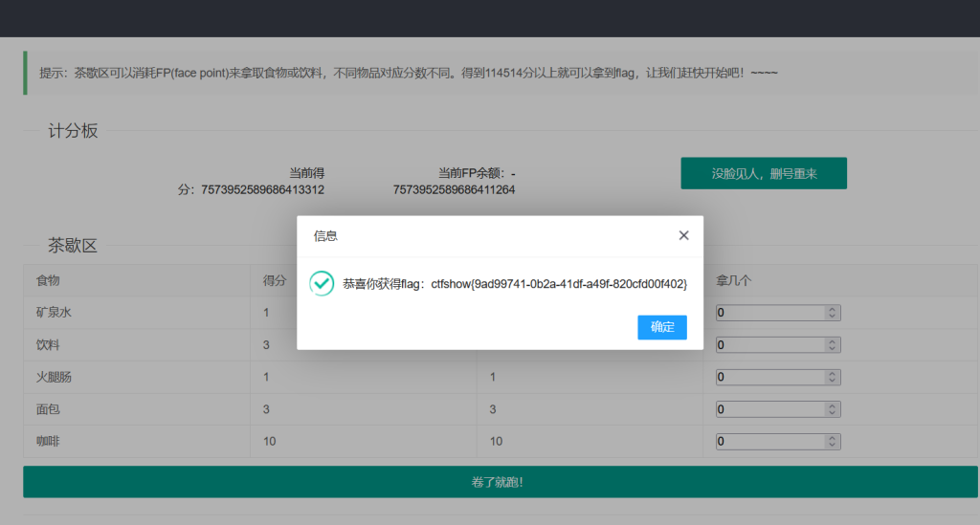This screenshot has width=980, height=525.
Task: Decrease the 咖啡 quantity with down arrow
Action: coord(833,446)
